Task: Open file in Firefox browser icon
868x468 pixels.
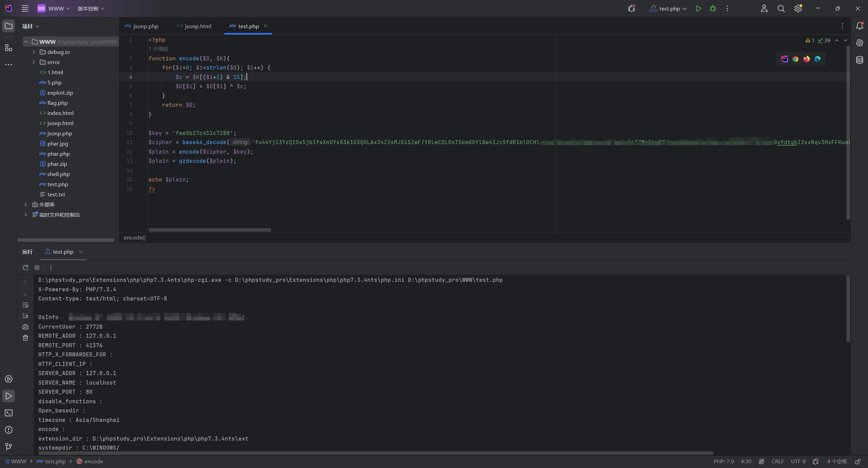Action: (x=807, y=59)
